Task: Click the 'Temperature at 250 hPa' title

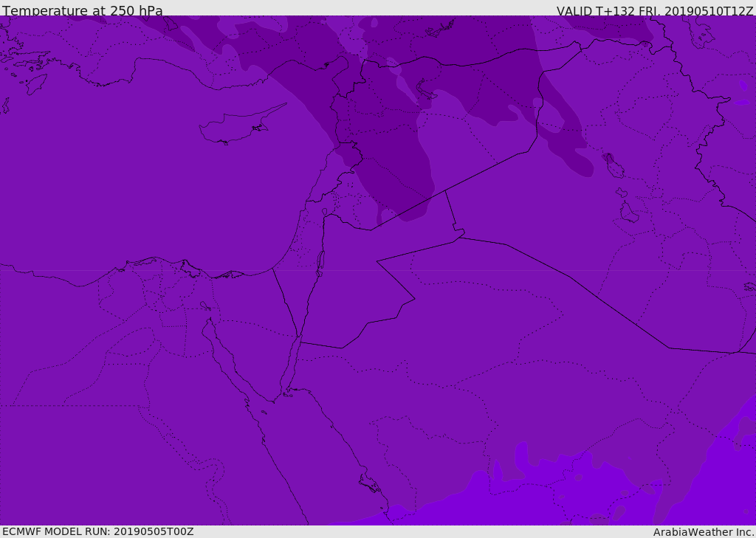Action: (x=82, y=11)
